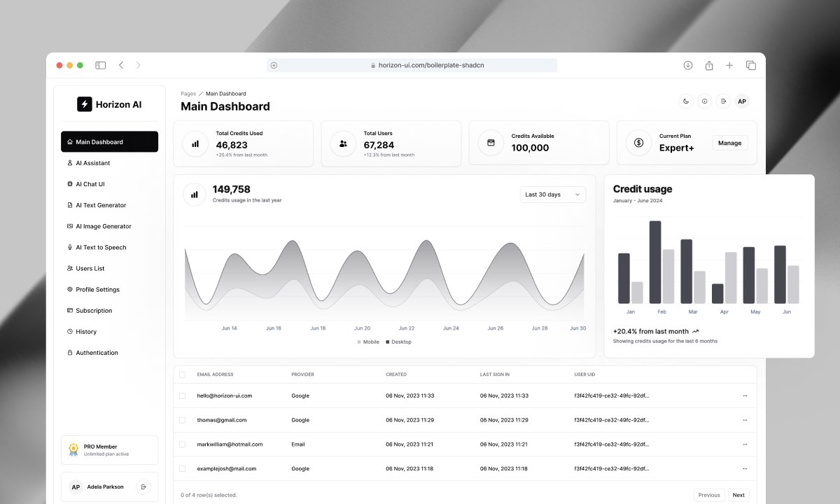The image size is (840, 504).
Task: Check the markwilliam@hotmail.com row checkbox
Action: (183, 444)
